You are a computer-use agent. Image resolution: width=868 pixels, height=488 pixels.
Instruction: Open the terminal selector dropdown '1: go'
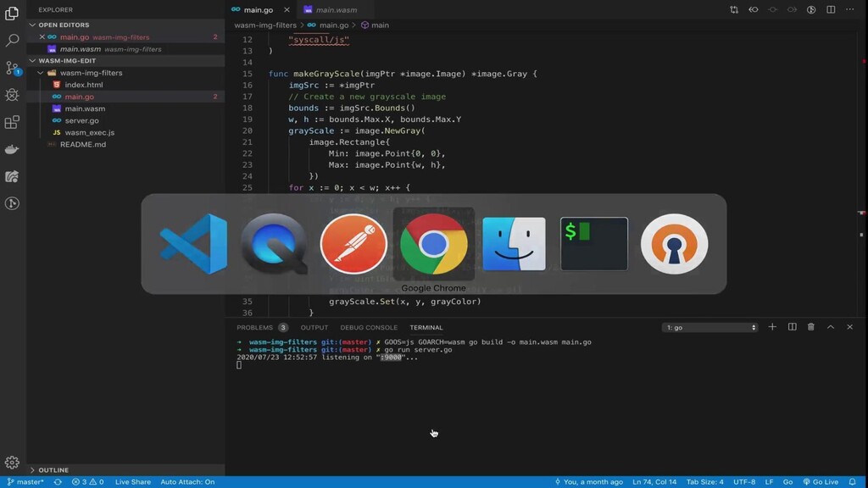point(709,327)
